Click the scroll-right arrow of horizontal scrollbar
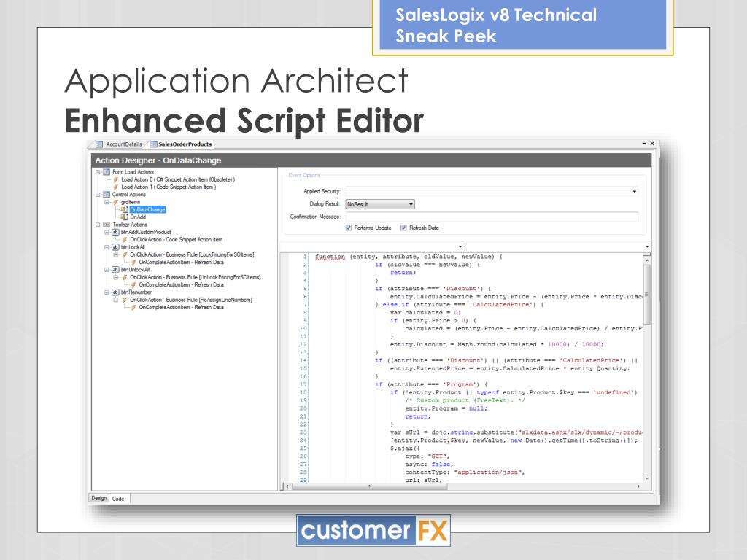This screenshot has height=560, width=747. click(638, 486)
